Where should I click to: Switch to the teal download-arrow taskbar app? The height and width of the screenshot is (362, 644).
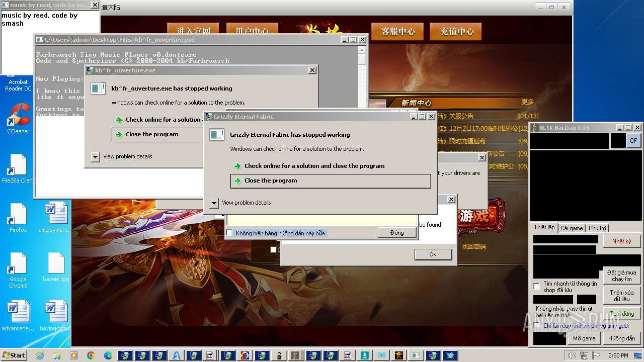pyautogui.click(x=365, y=355)
